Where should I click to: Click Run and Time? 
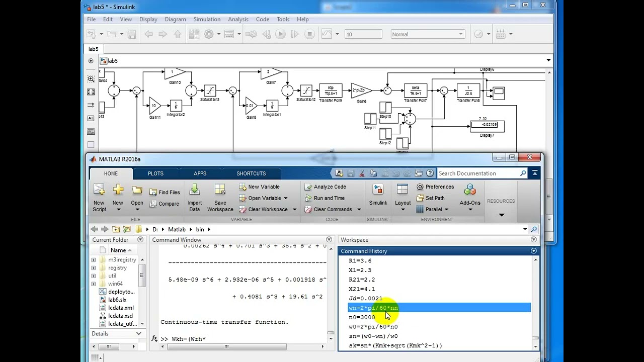pos(325,198)
